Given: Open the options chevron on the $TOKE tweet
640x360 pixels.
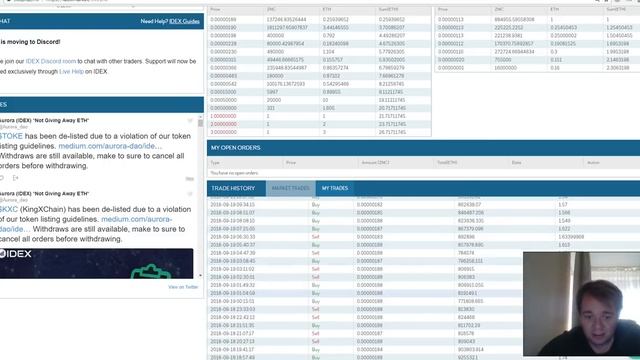Looking at the screenshot, I should pos(190,120).
